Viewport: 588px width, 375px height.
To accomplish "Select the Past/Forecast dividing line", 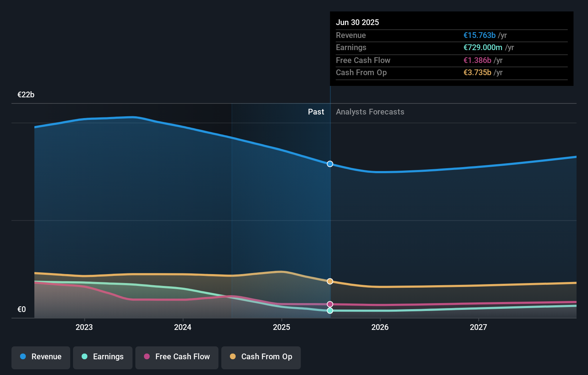I will [x=330, y=215].
